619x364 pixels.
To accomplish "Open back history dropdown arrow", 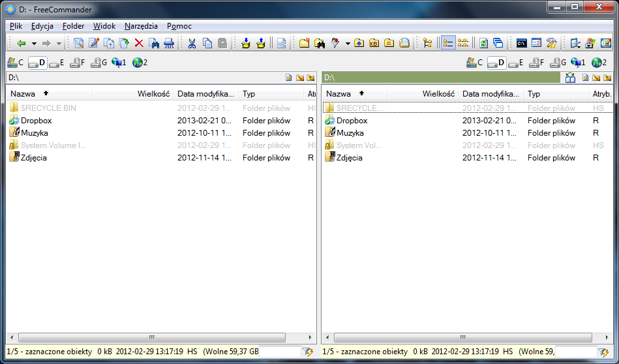I will 34,44.
